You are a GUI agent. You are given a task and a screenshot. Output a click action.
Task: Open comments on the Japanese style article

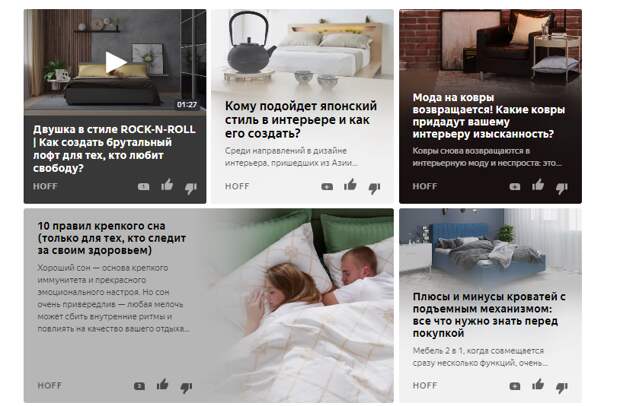click(x=327, y=187)
